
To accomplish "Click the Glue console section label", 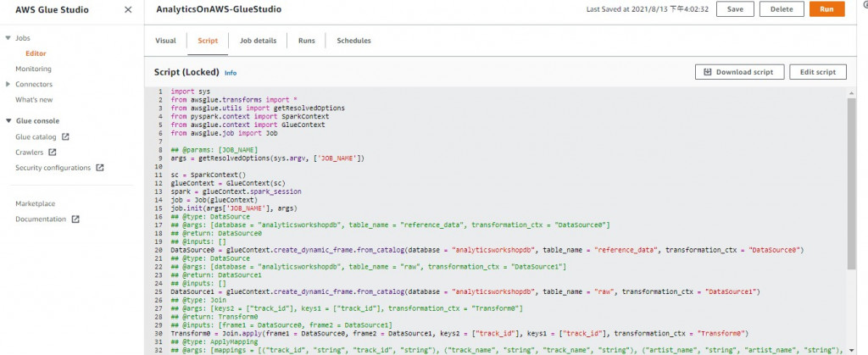I will coord(37,120).
